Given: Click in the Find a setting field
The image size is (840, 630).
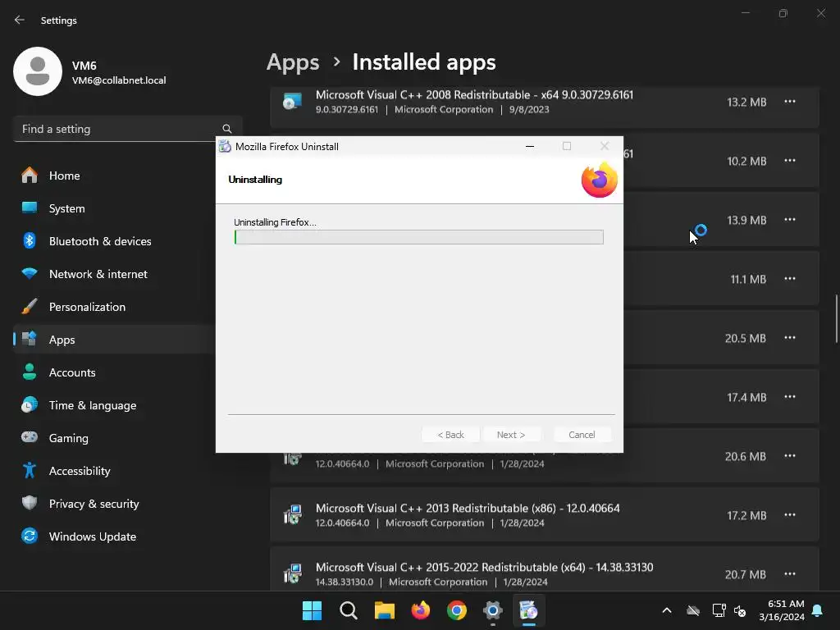Looking at the screenshot, I should click(x=127, y=129).
